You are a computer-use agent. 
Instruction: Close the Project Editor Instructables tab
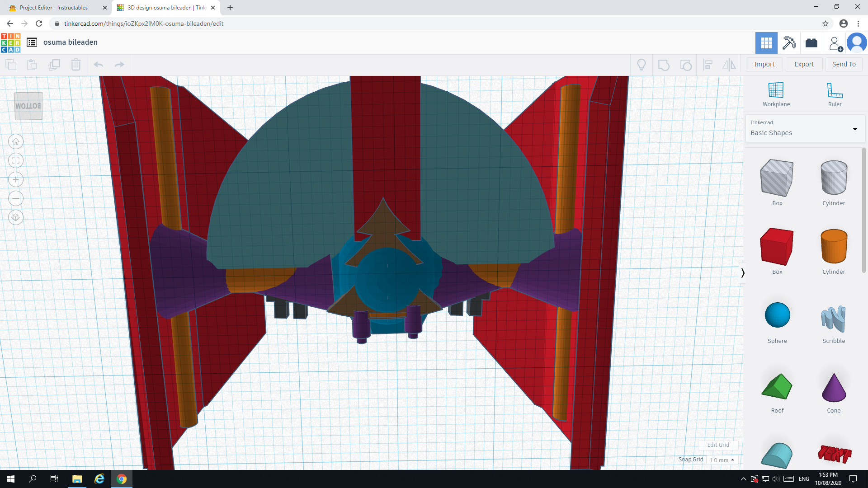(105, 8)
